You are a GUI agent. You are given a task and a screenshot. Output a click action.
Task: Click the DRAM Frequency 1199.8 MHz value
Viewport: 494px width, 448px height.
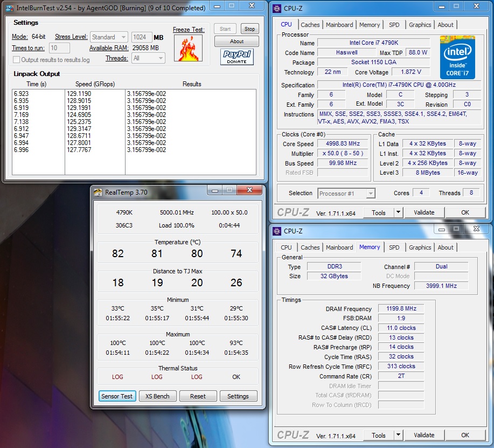point(401,309)
